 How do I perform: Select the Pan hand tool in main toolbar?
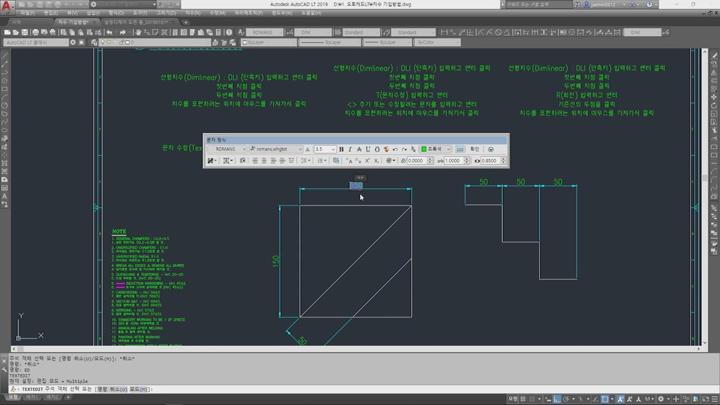pyautogui.click(x=138, y=32)
